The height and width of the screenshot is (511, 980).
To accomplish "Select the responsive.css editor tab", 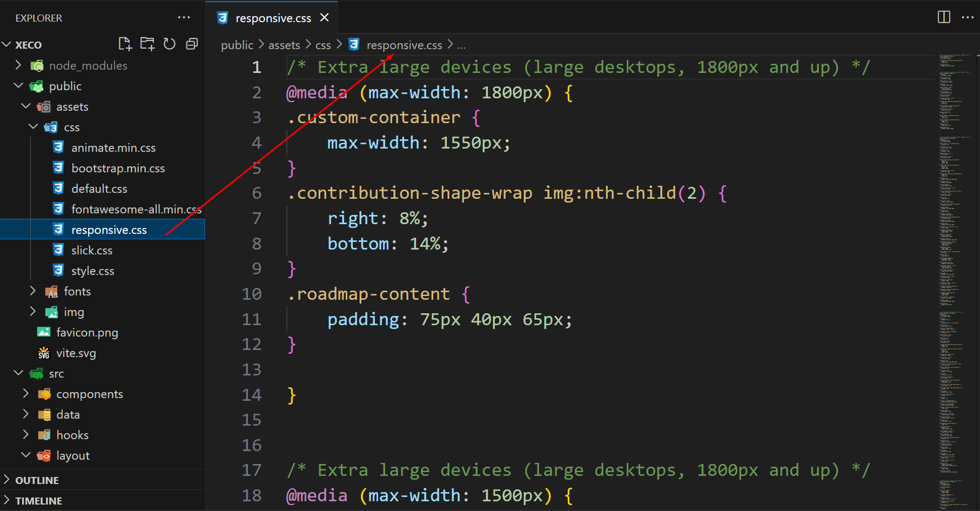I will tap(273, 18).
